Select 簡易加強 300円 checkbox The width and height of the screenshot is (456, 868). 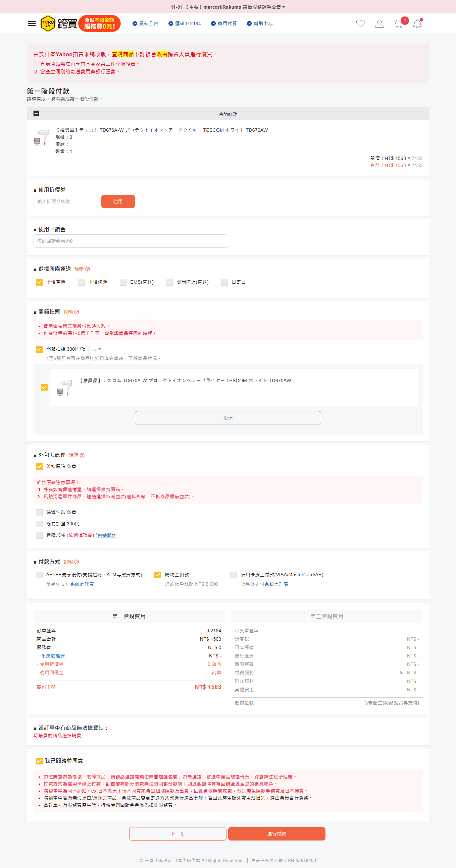click(39, 524)
